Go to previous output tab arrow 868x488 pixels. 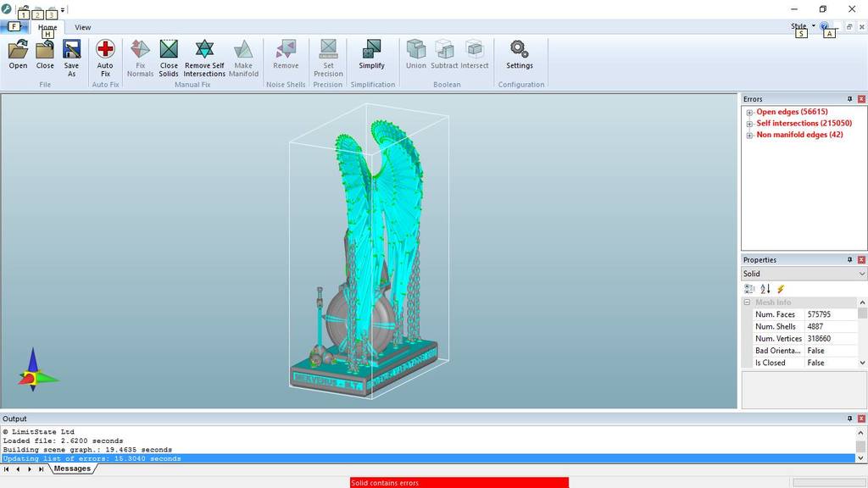pyautogui.click(x=18, y=469)
